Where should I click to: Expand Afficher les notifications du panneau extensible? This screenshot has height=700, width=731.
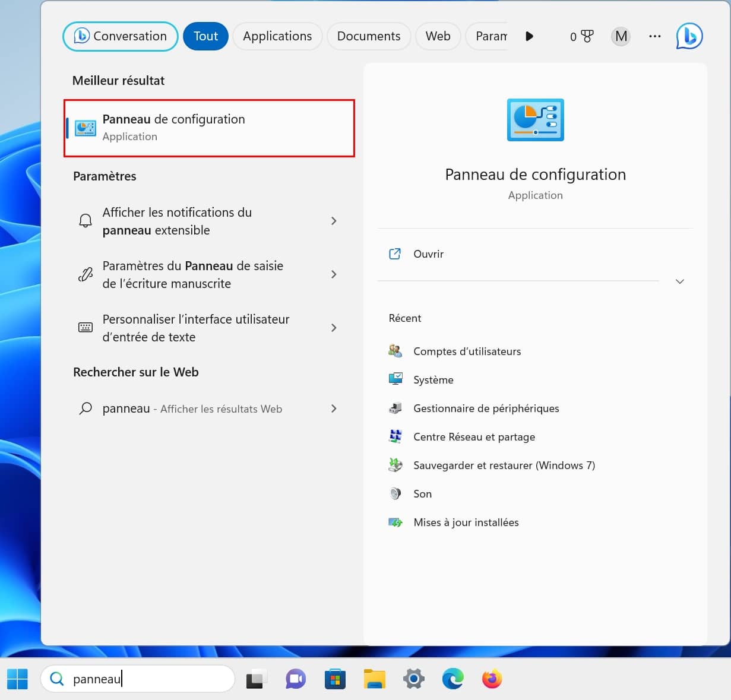[334, 221]
